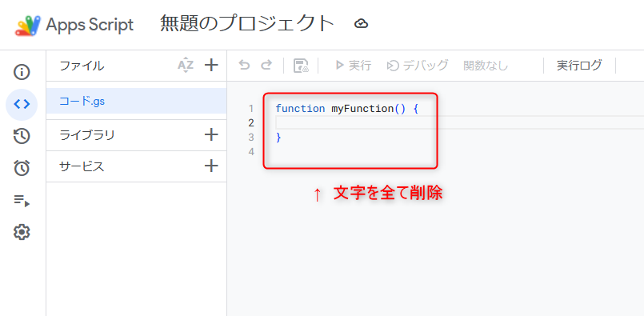Add a new file with plus icon

coord(211,65)
